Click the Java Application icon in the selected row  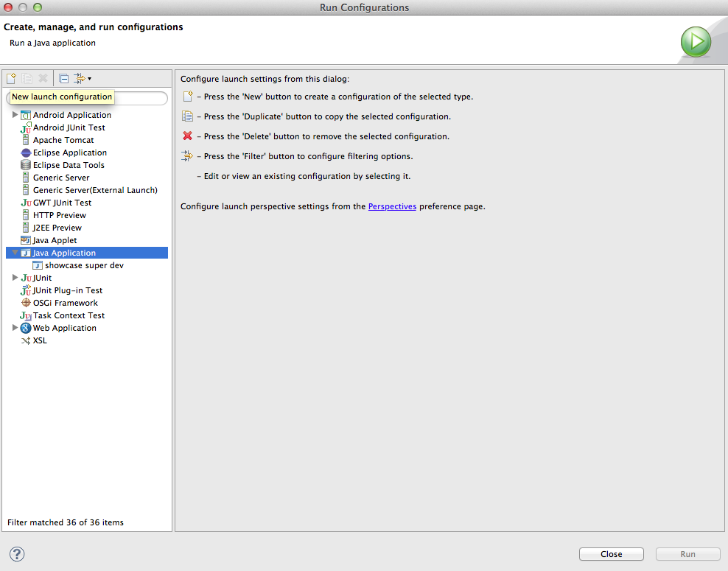(x=26, y=253)
